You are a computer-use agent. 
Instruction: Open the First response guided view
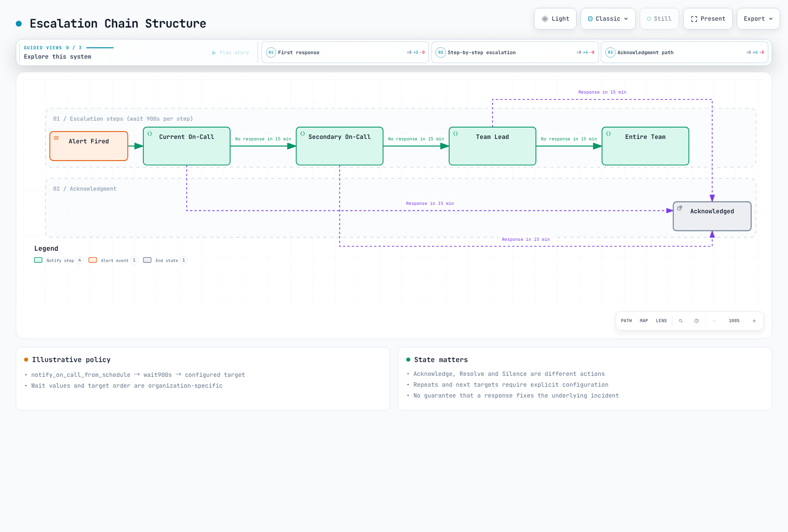point(345,52)
